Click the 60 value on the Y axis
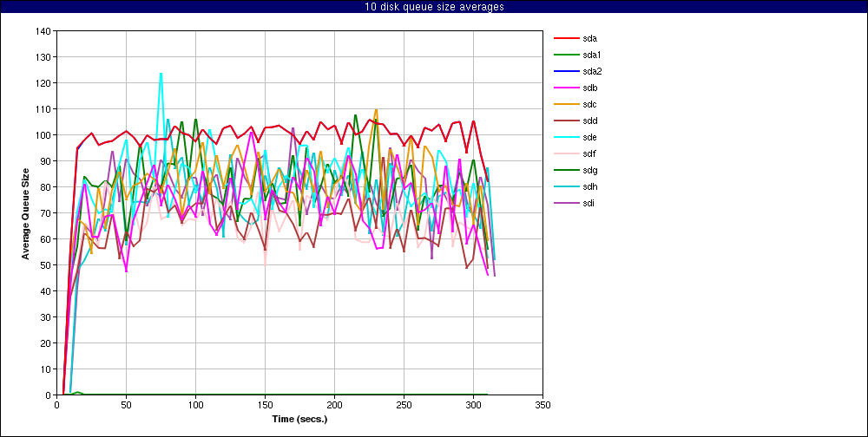This screenshot has width=868, height=437. pos(47,239)
